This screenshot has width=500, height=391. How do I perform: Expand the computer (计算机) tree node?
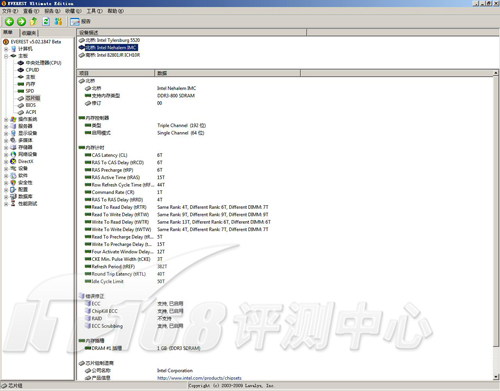click(6, 49)
